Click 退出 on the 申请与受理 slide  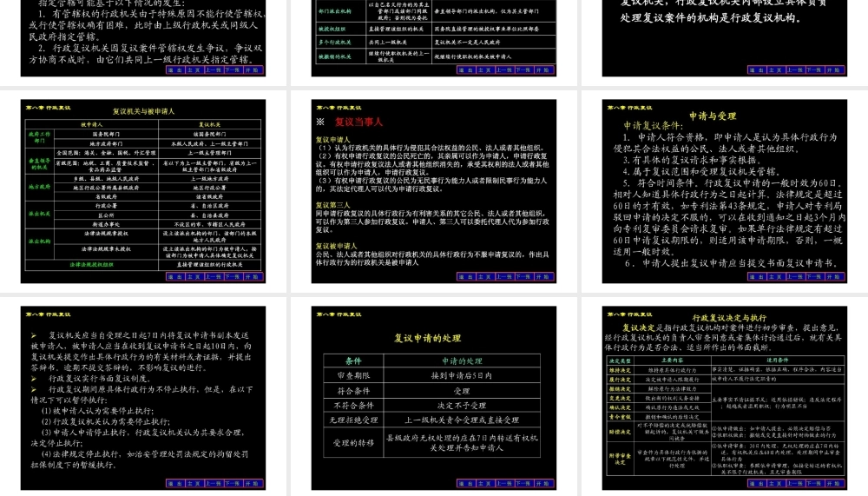(757, 276)
